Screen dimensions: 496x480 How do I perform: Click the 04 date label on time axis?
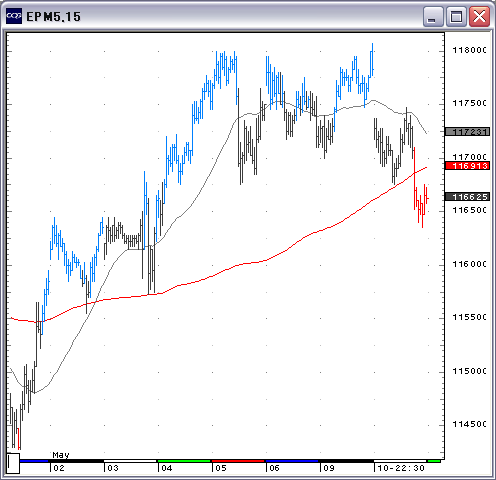coord(167,468)
